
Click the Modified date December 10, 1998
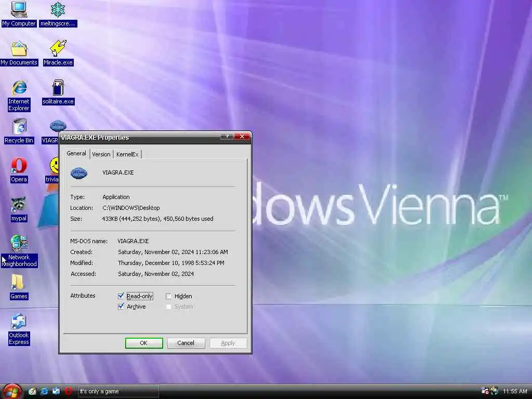tap(171, 263)
